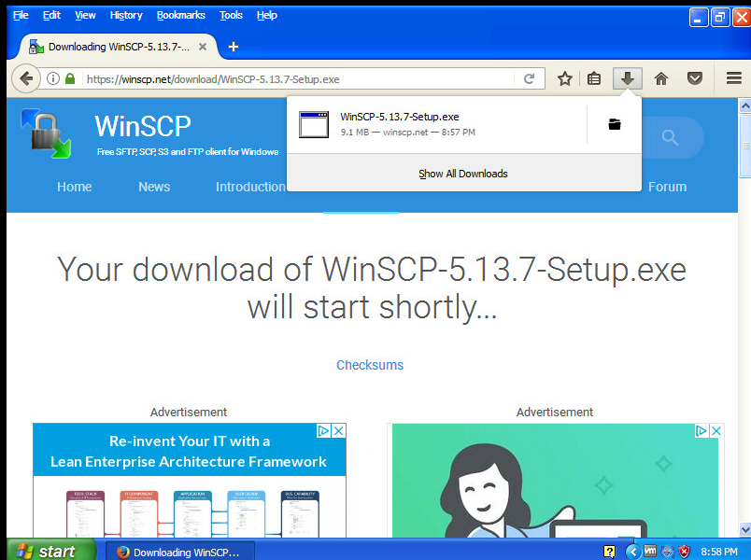Screen dimensions: 751x560
Task: Expand hidden system tray icons arrow
Action: point(633,552)
